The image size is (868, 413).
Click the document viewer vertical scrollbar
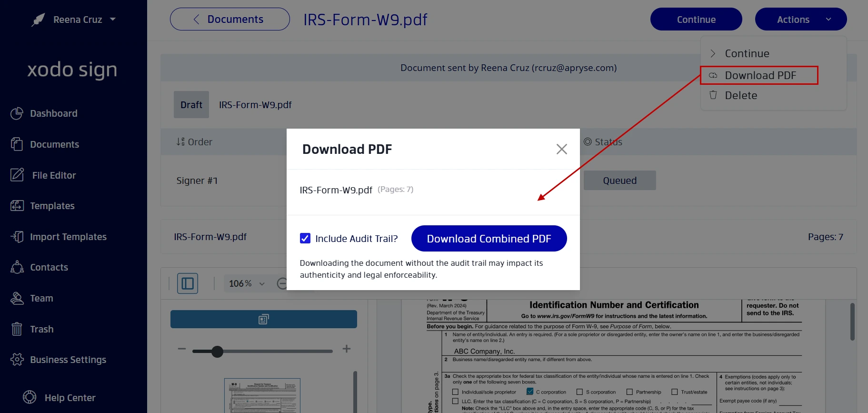[852, 322]
